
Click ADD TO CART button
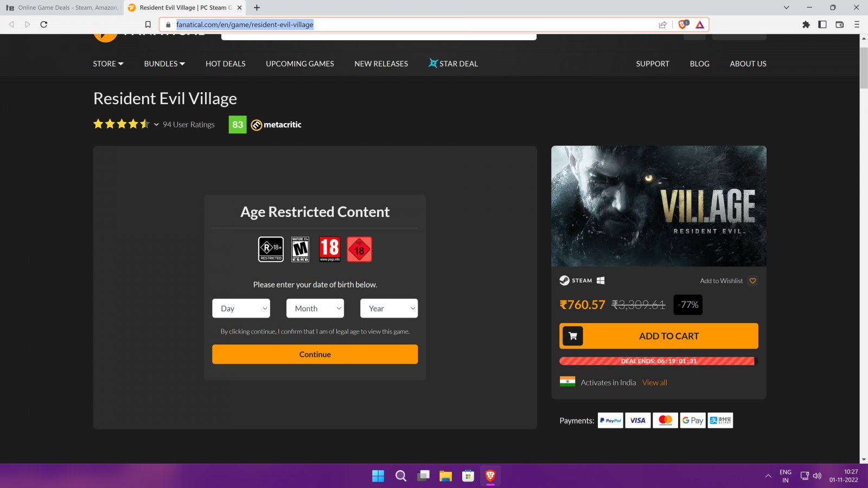(x=659, y=336)
